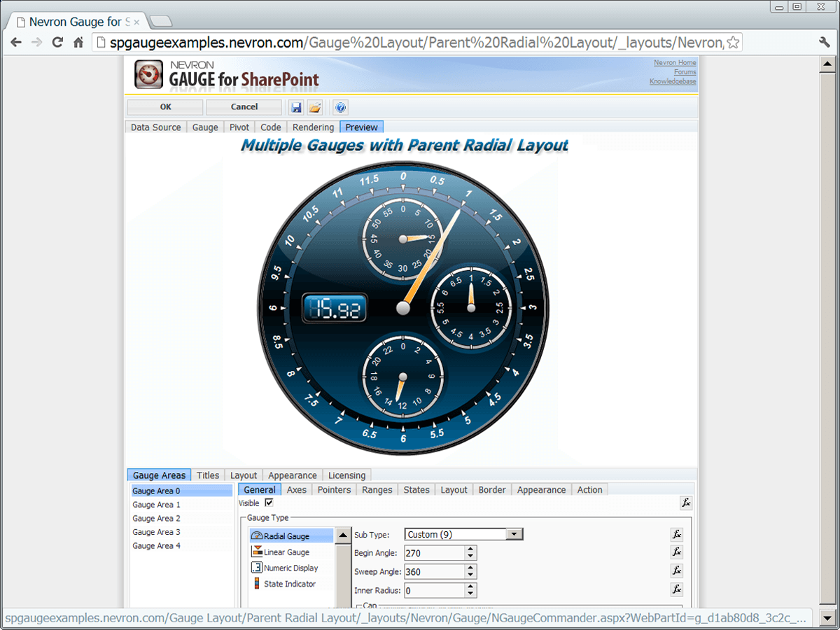Select the Linear Gauge type
The width and height of the screenshot is (840, 630).
pos(291,552)
